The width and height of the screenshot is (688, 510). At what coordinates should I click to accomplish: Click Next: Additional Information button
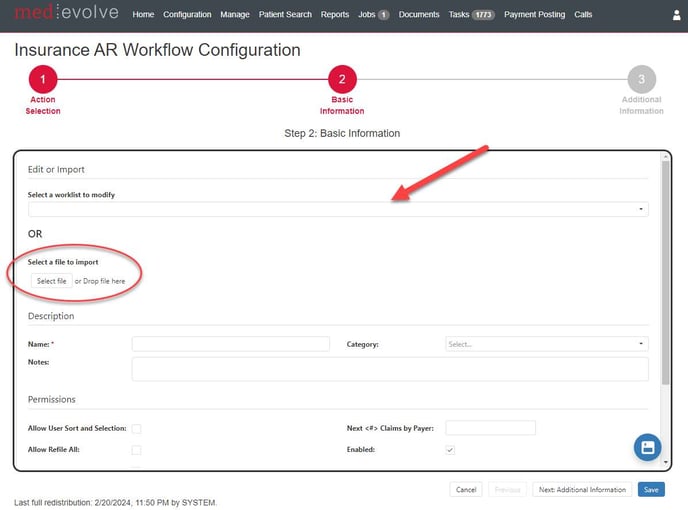pos(582,490)
